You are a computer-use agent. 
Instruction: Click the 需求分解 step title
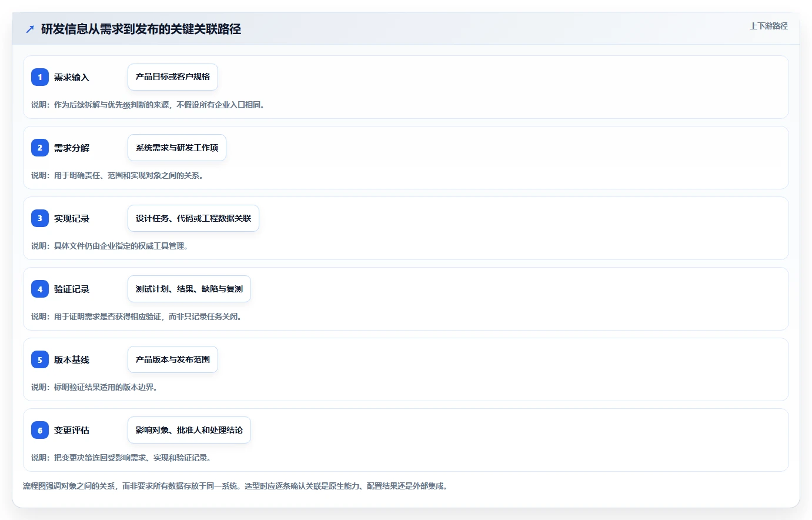coord(72,148)
